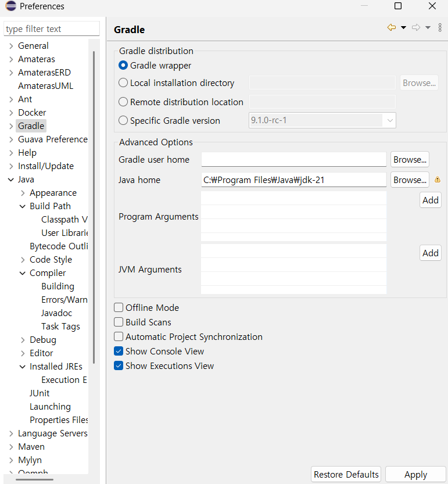Click the JVM Arguments list box
Screen dimensions: 448x484
293,269
